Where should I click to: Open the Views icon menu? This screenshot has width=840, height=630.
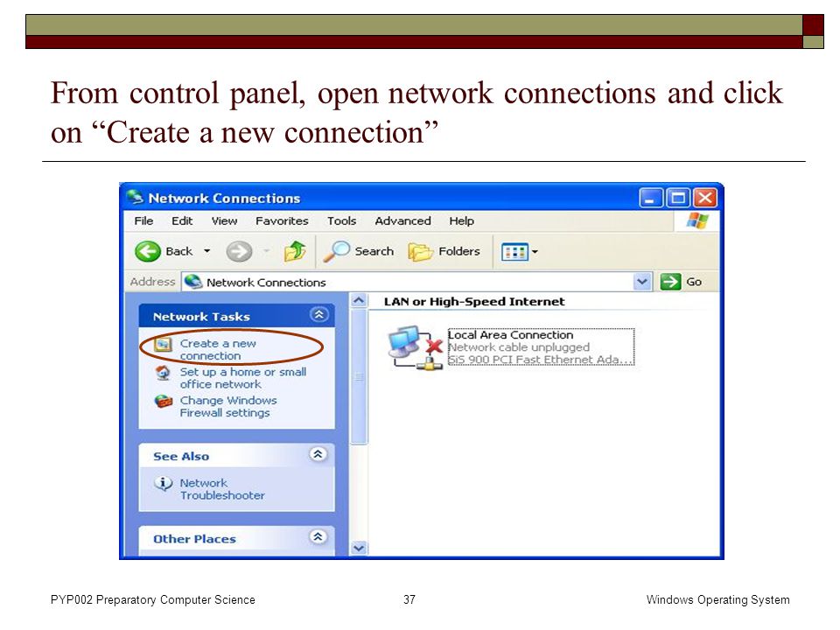coord(514,251)
